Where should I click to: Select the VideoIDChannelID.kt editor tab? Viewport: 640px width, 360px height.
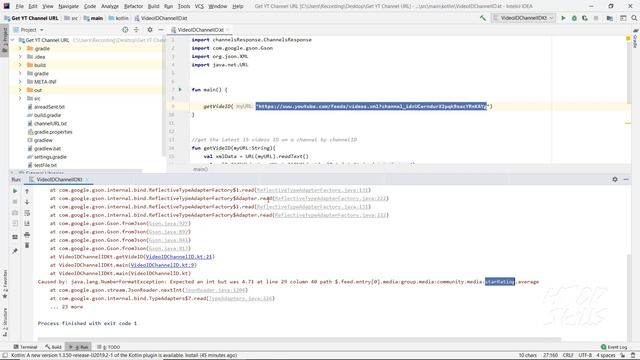coord(200,30)
